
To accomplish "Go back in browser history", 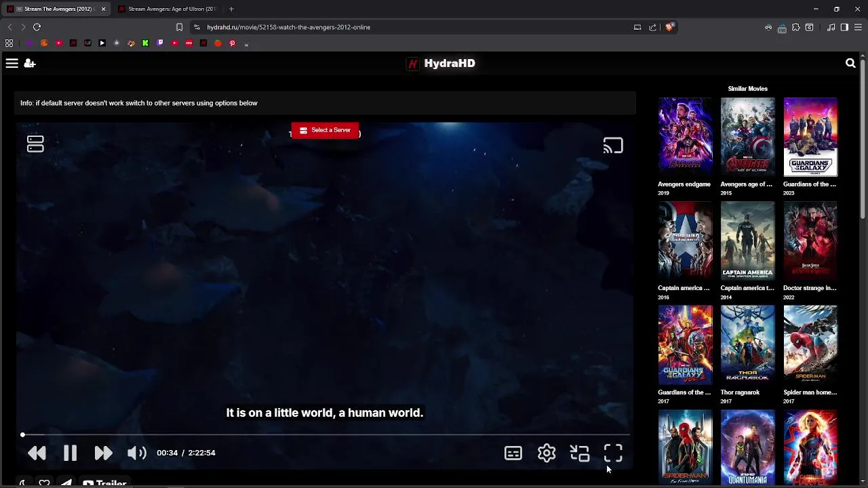I will pos(9,27).
